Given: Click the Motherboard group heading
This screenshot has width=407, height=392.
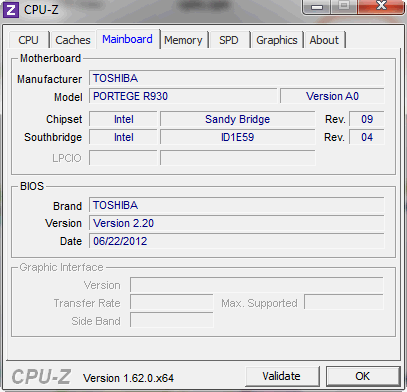Looking at the screenshot, I should (50, 58).
